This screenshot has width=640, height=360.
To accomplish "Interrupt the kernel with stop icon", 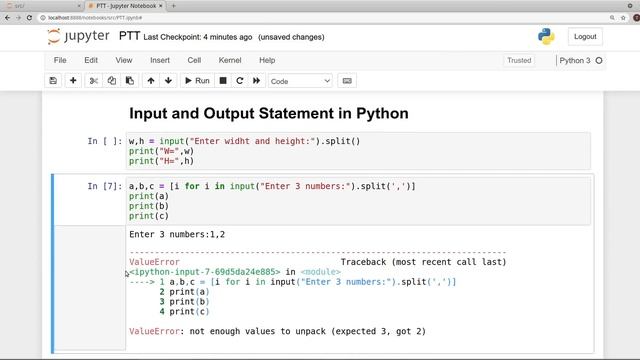I will click(223, 81).
